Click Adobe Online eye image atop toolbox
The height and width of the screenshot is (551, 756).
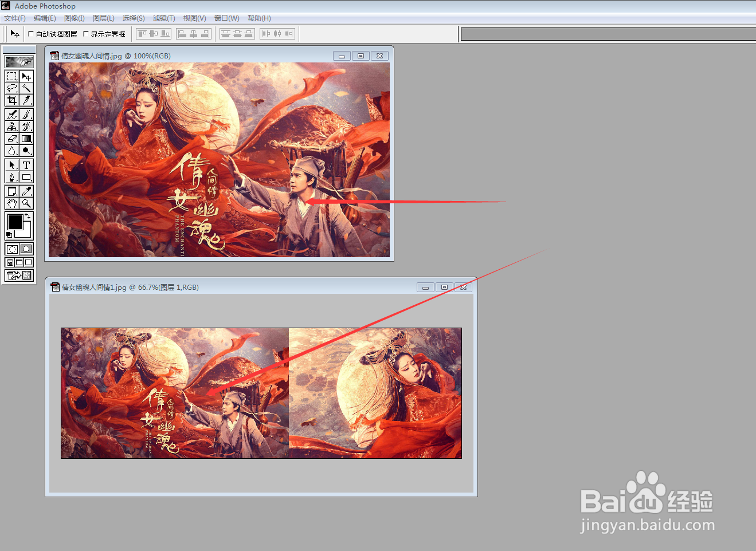coord(19,61)
